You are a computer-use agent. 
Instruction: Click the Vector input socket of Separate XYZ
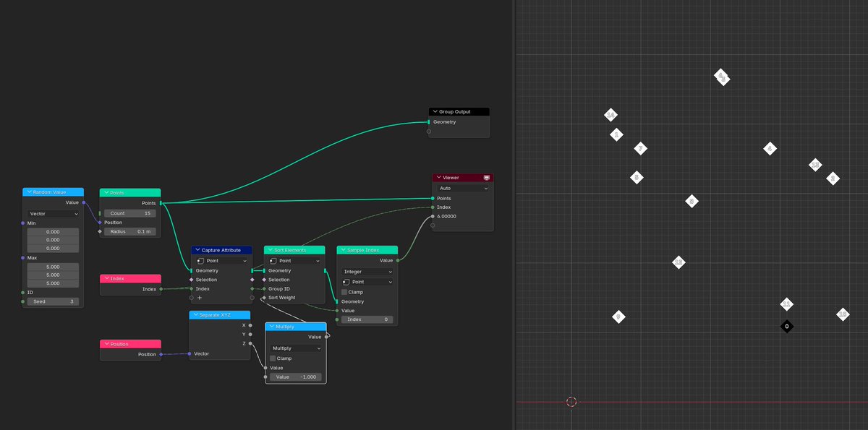(x=190, y=353)
